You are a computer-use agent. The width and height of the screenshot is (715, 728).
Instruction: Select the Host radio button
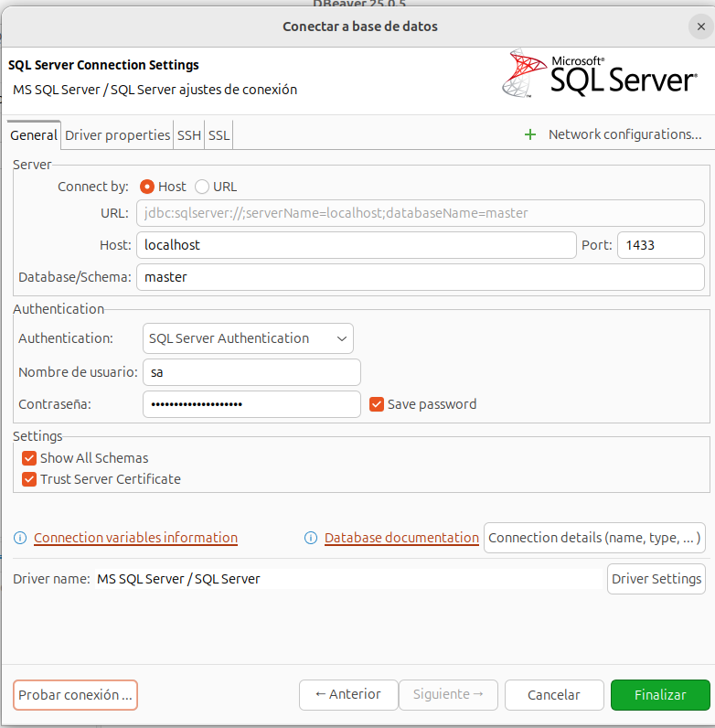coord(147,187)
